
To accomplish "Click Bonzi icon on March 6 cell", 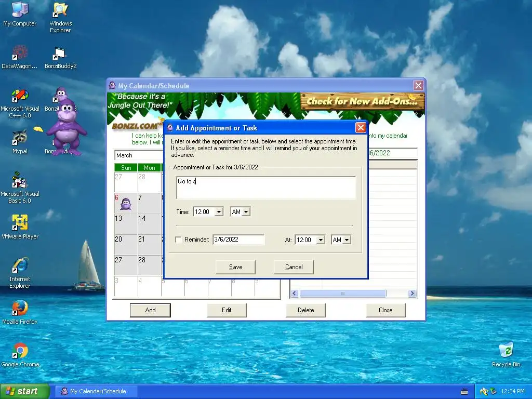I will (x=126, y=204).
